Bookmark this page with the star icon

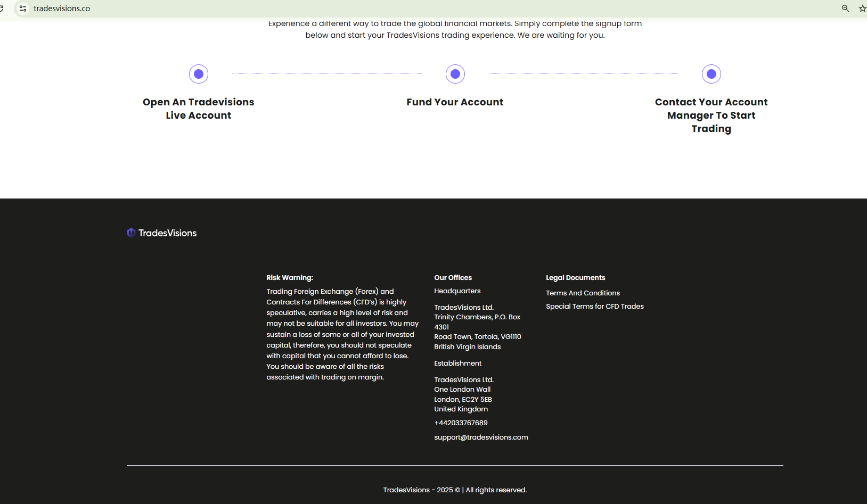coord(862,9)
